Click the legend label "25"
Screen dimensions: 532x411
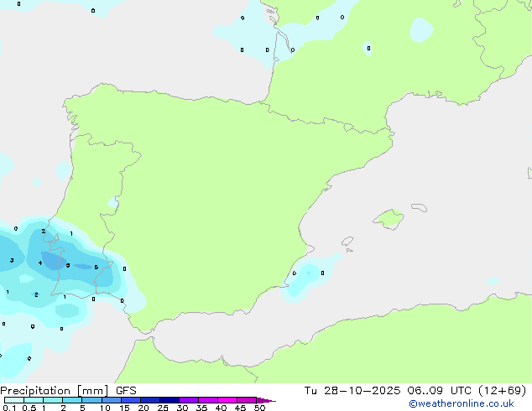[163, 408]
